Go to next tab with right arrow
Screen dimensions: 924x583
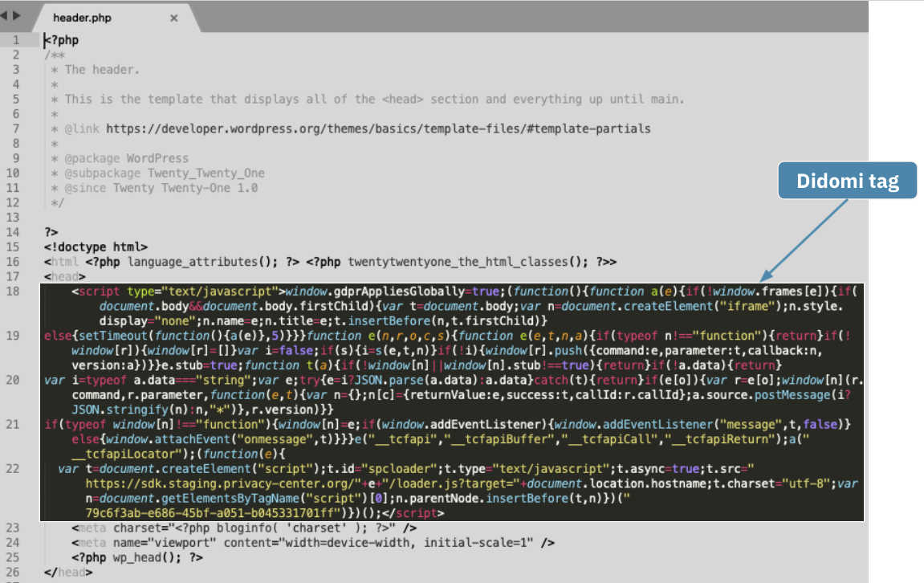[17, 16]
